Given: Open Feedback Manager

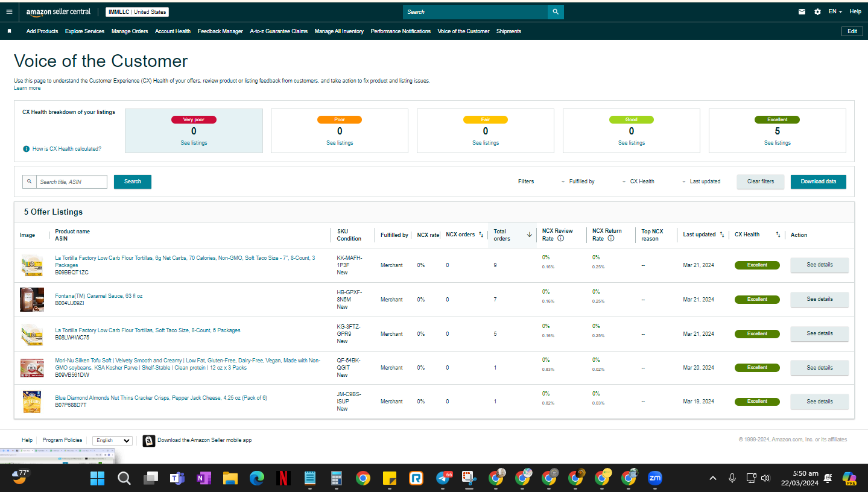Looking at the screenshot, I should pyautogui.click(x=220, y=31).
